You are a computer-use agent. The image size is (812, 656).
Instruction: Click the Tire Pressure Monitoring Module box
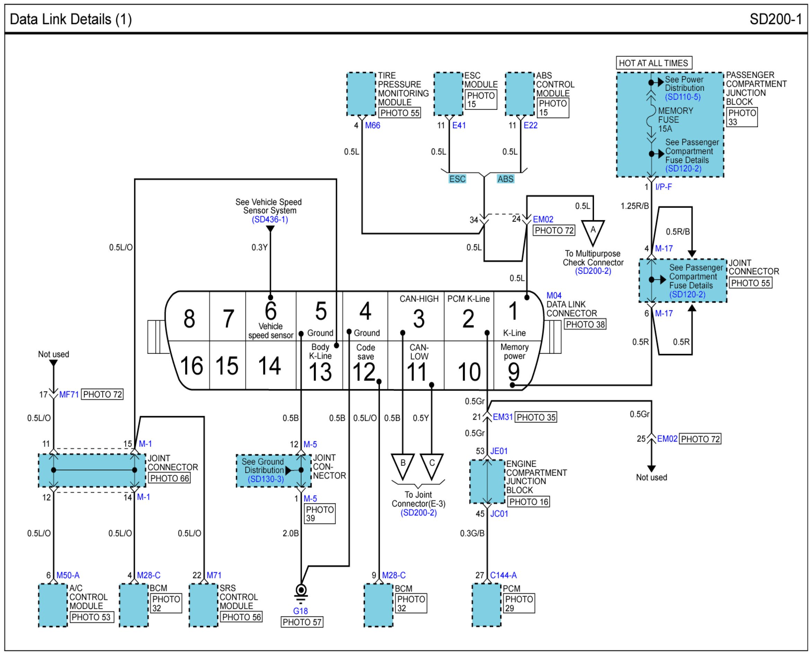coord(361,94)
